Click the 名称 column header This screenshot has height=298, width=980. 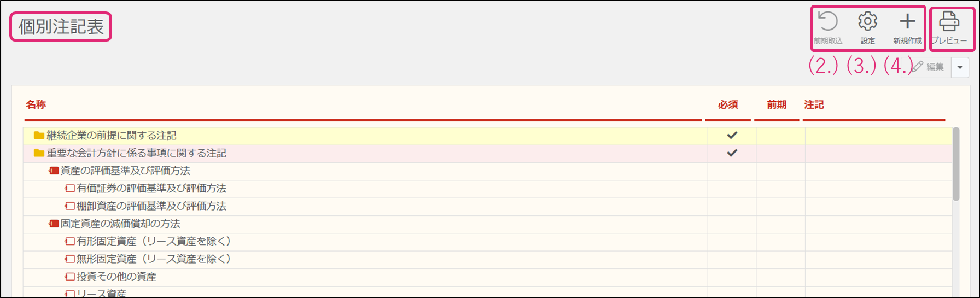pos(36,104)
